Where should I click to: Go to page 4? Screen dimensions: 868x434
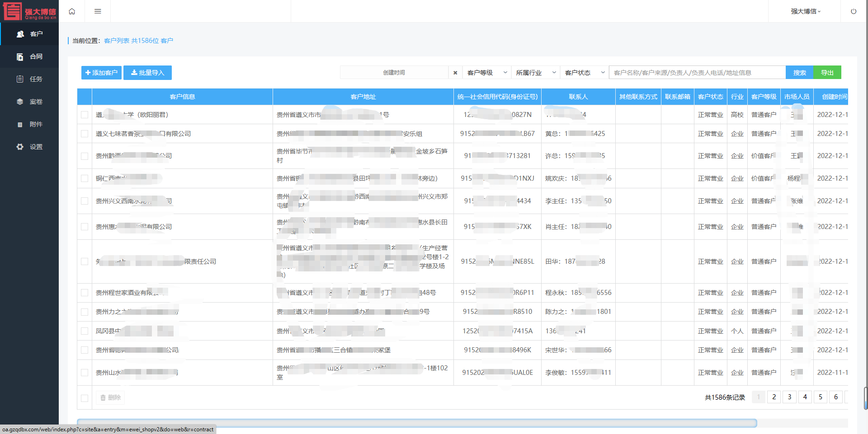coord(805,397)
